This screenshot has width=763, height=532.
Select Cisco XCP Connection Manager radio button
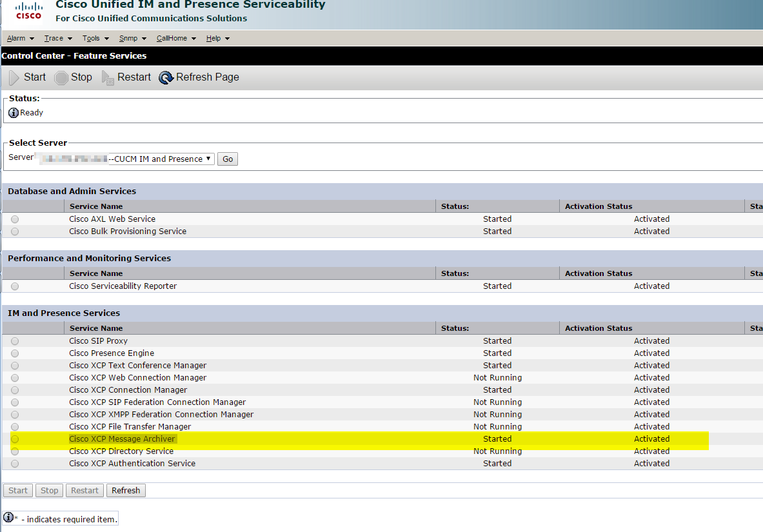coord(15,390)
